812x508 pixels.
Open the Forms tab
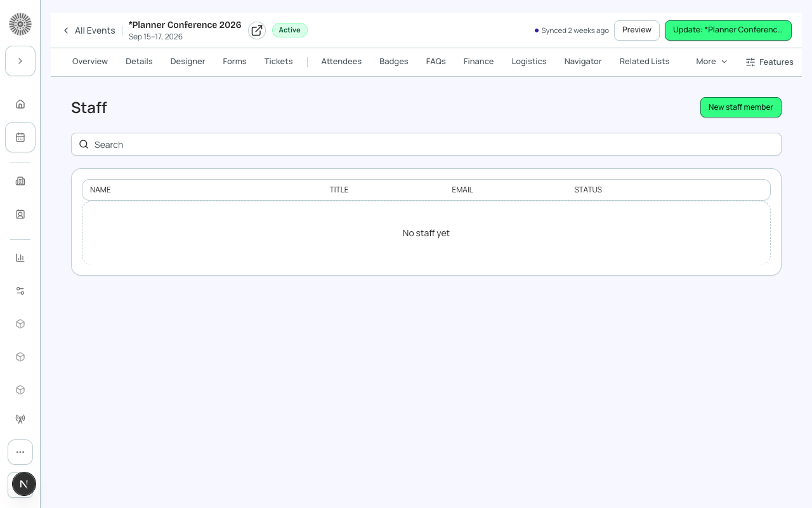coord(235,62)
